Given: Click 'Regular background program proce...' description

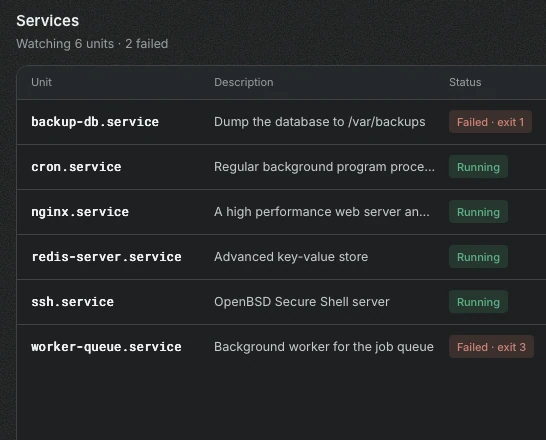Looking at the screenshot, I should 324,167.
